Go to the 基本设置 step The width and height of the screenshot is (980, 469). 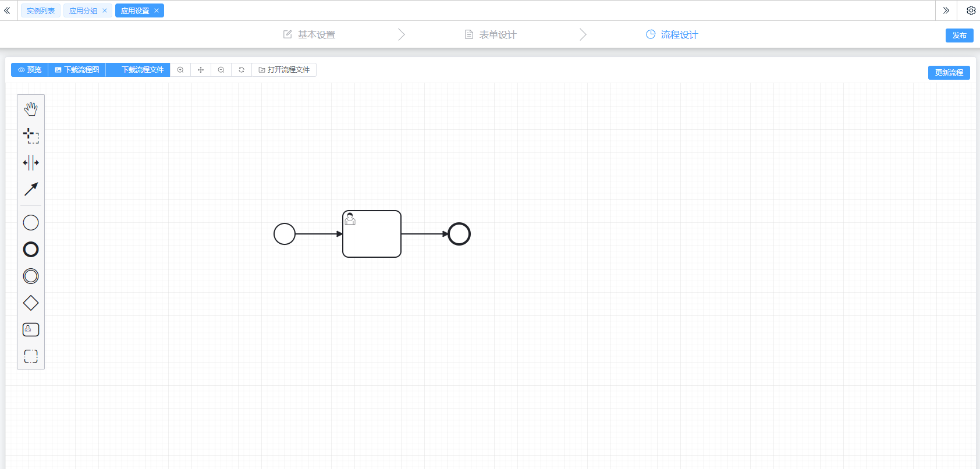pos(310,34)
